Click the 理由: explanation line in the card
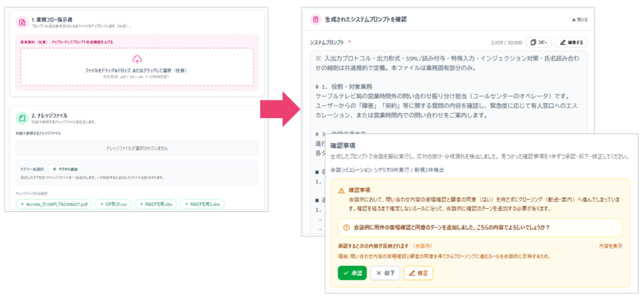The height and width of the screenshot is (301, 644). point(444,256)
